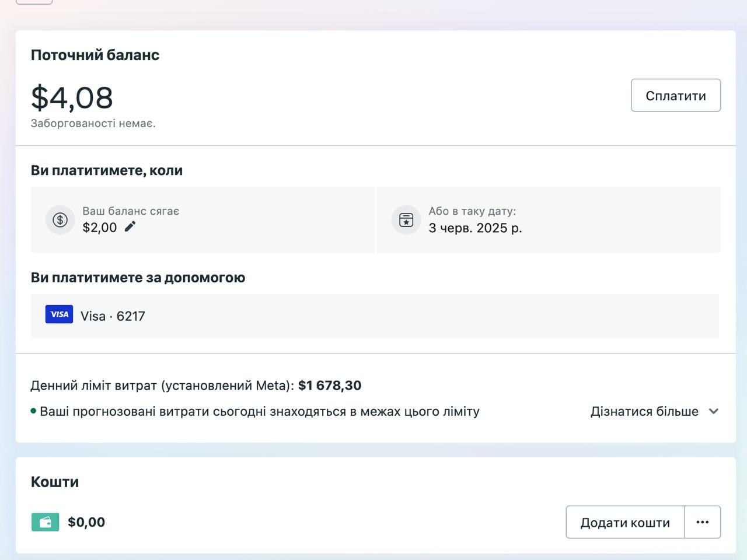The height and width of the screenshot is (560, 747).
Task: Open the three-dots menu beside Додати кошти
Action: tap(703, 522)
